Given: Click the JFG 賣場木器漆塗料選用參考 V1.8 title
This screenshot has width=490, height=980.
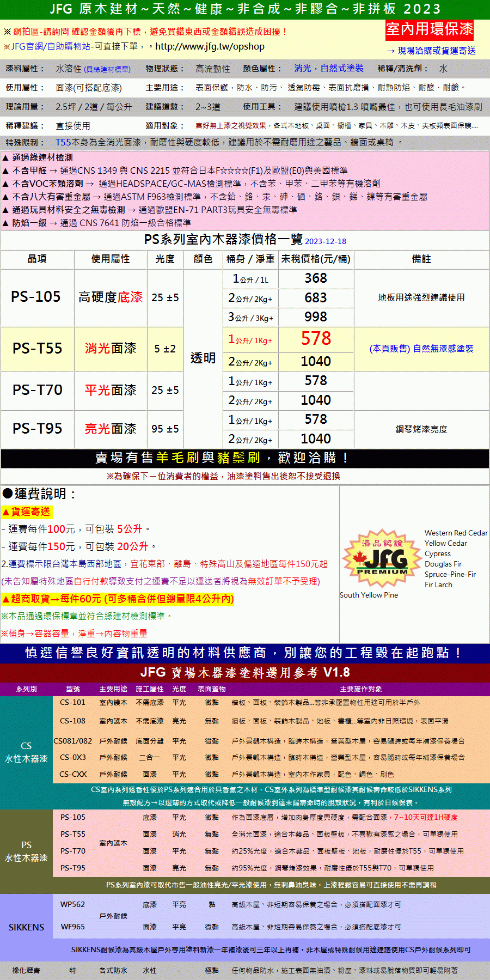Looking at the screenshot, I should (245, 673).
